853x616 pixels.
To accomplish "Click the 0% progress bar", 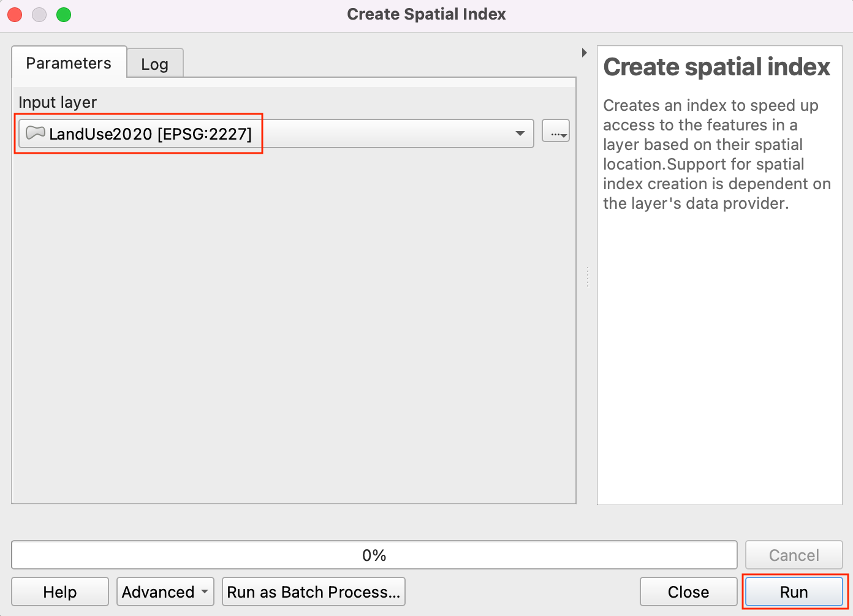I will coord(374,555).
